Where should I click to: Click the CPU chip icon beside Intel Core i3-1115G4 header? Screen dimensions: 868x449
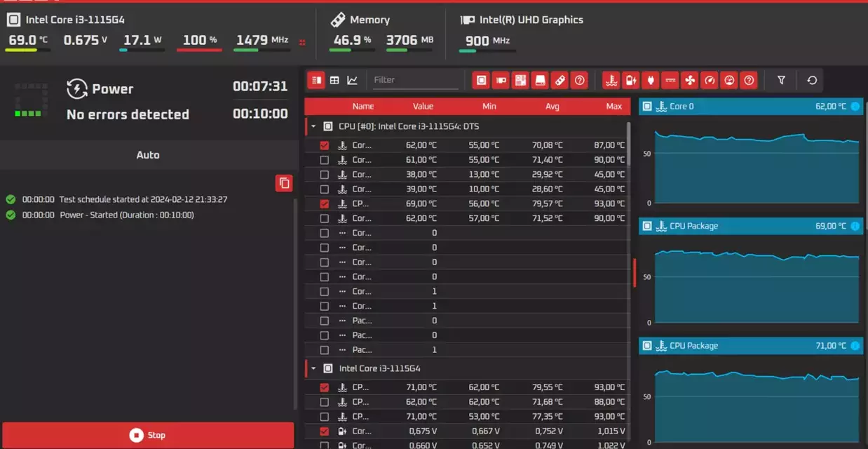(13, 20)
